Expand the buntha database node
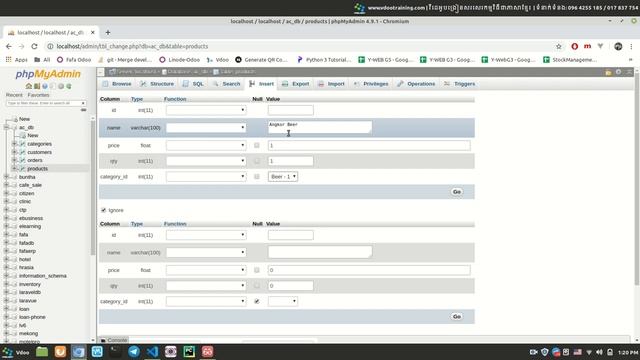The width and height of the screenshot is (640, 360). 6,177
